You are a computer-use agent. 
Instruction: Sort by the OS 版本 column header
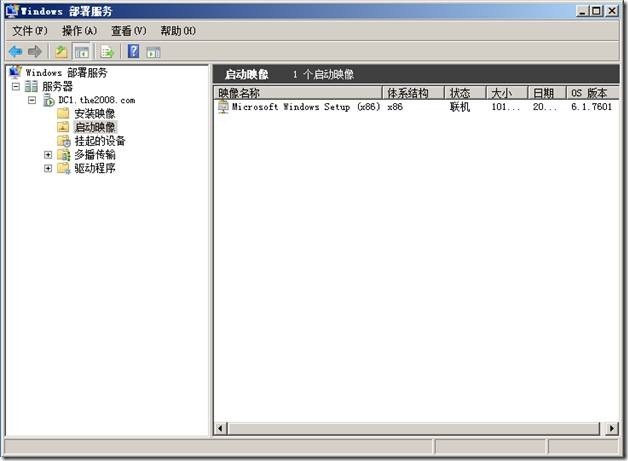pos(593,93)
